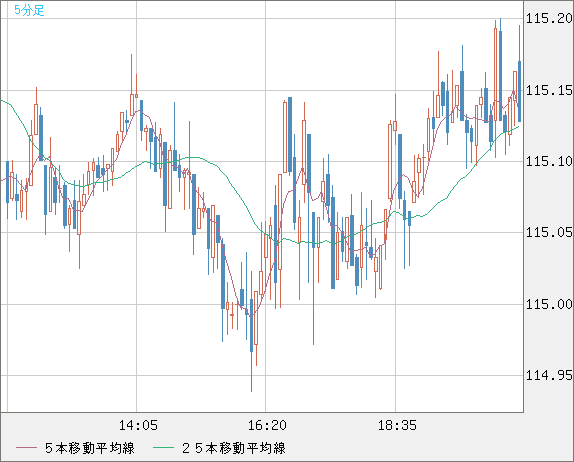
Task: Click the 5分足 timeframe label
Action: [x=29, y=10]
